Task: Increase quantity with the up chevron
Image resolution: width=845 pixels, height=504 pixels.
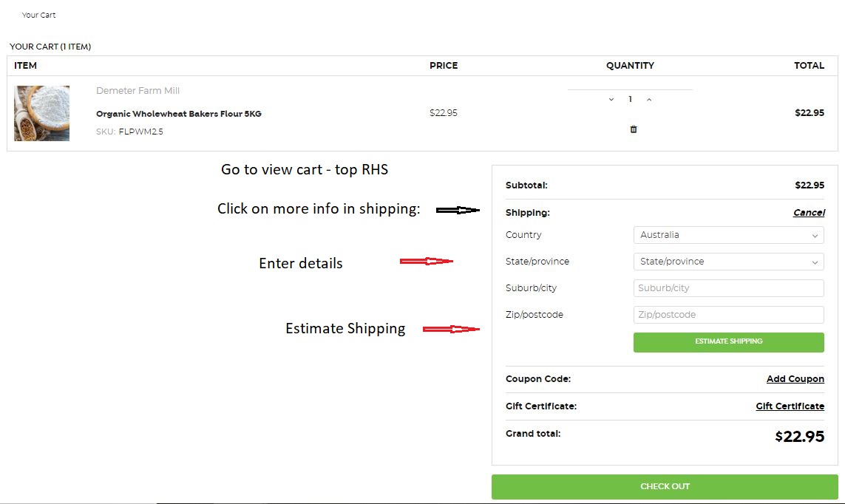Action: click(x=649, y=99)
